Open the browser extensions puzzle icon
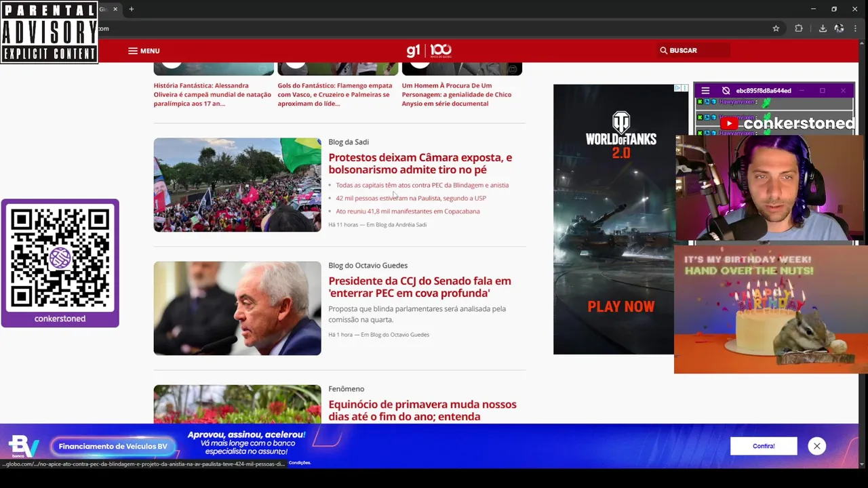868x488 pixels. (x=798, y=28)
